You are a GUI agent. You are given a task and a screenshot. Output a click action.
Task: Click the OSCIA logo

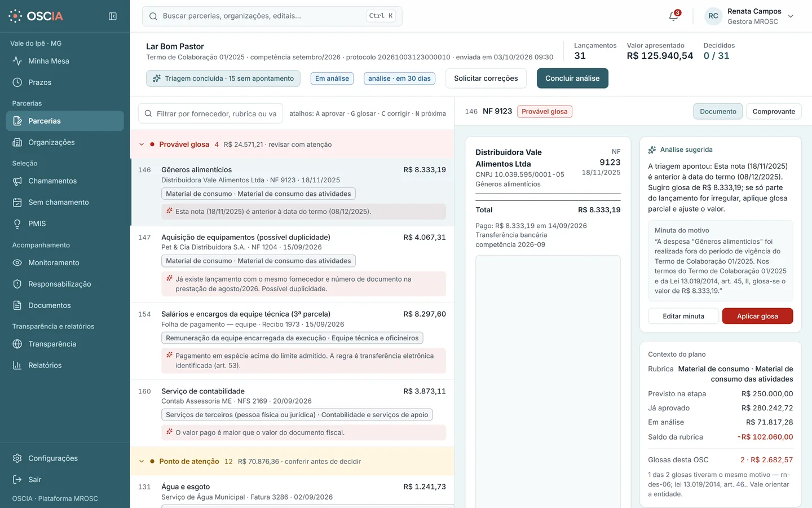(36, 16)
